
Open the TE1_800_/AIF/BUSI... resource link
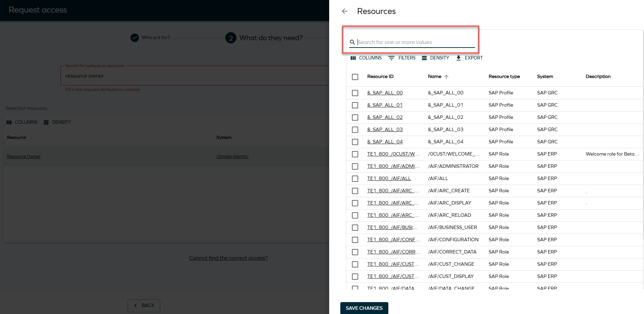tap(392, 227)
